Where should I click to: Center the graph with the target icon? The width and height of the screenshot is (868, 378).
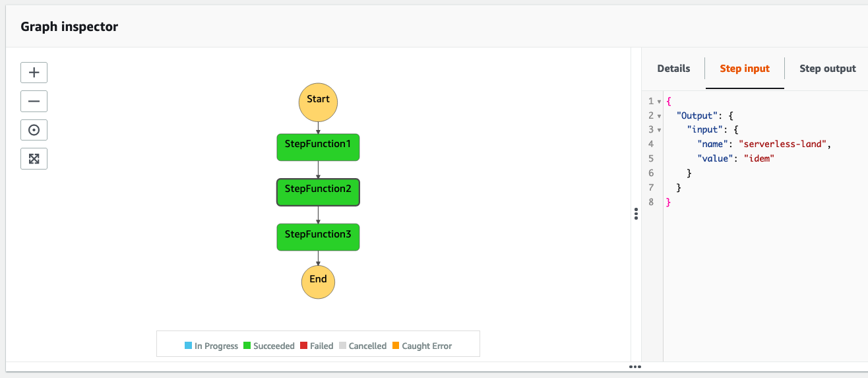point(34,130)
